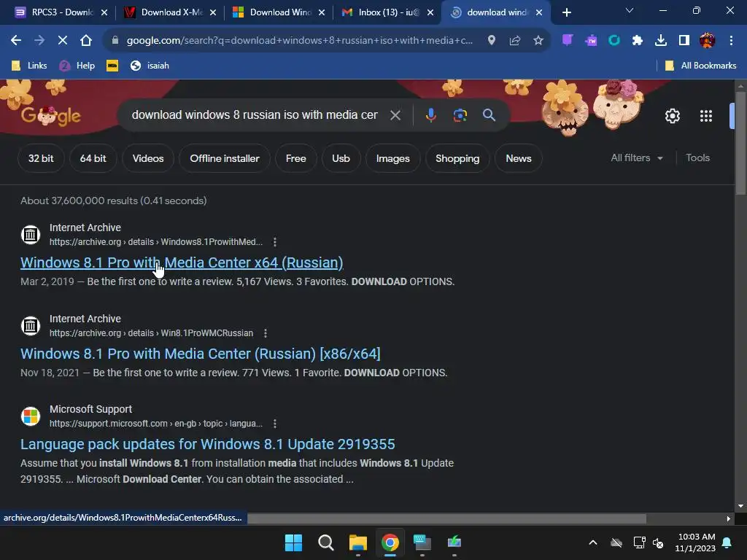The width and height of the screenshot is (747, 560).
Task: Expand the All filters dropdown
Action: coord(636,158)
